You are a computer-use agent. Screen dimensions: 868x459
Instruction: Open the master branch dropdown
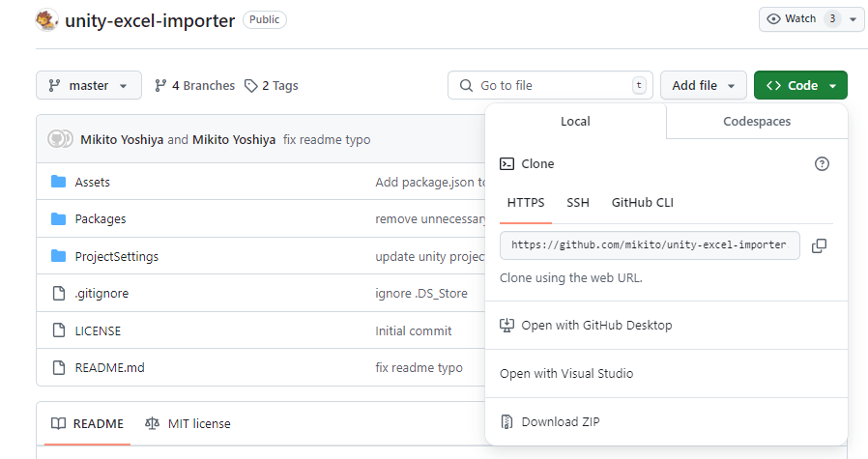coord(89,85)
